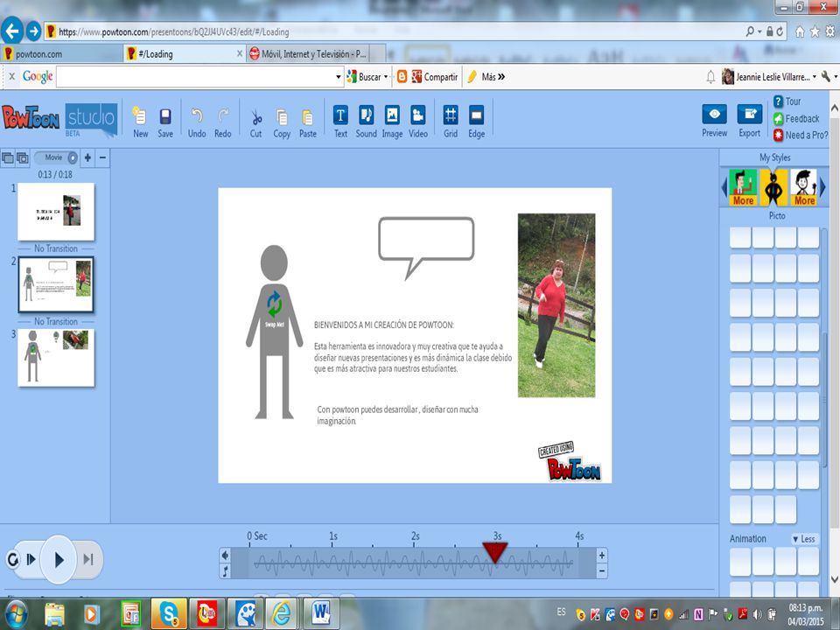The height and width of the screenshot is (630, 840).
Task: Click the 'BIENVENIDOS A MI CREACIÓN DE POWTOON:' text
Action: (x=384, y=325)
